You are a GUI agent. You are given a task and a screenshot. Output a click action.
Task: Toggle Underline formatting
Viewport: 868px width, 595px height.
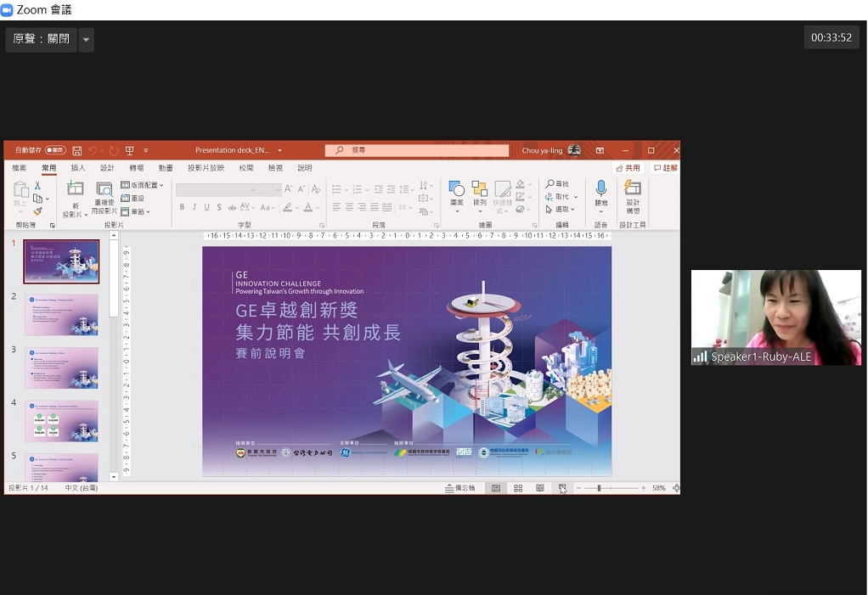(x=206, y=207)
